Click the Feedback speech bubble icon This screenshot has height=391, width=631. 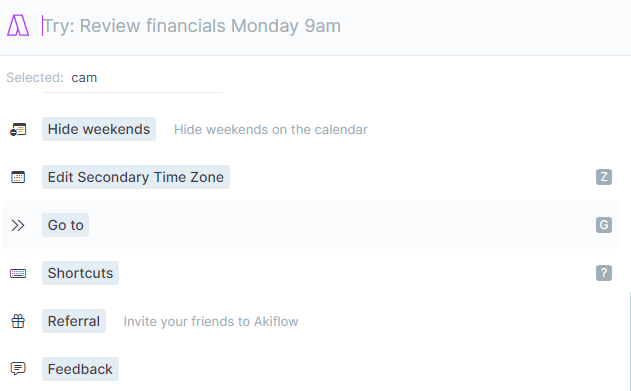coord(18,368)
